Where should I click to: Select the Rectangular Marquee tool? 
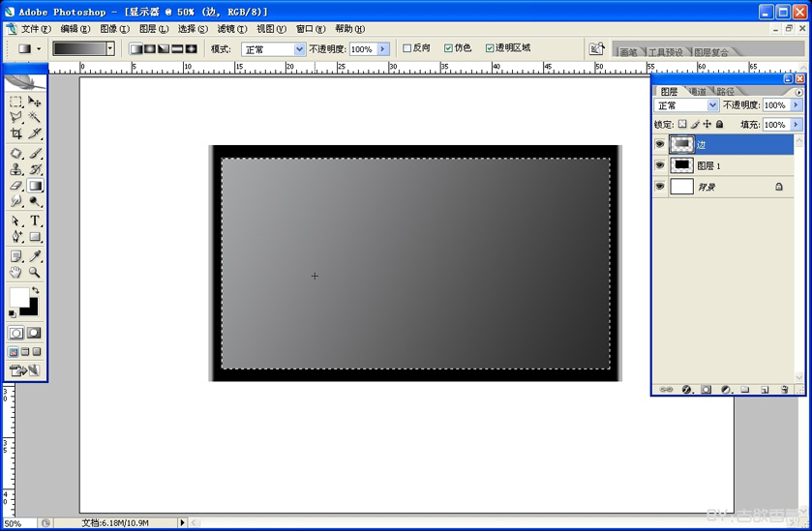coord(16,102)
